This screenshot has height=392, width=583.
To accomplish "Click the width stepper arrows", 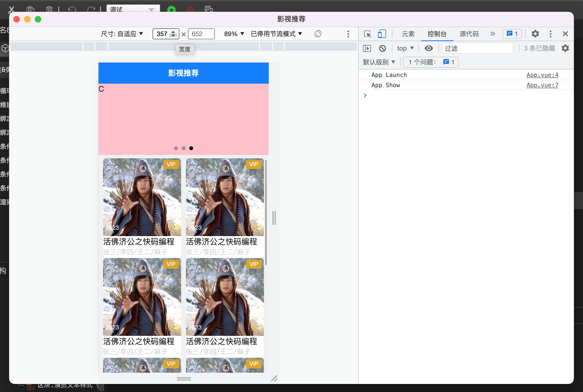I will [x=173, y=34].
